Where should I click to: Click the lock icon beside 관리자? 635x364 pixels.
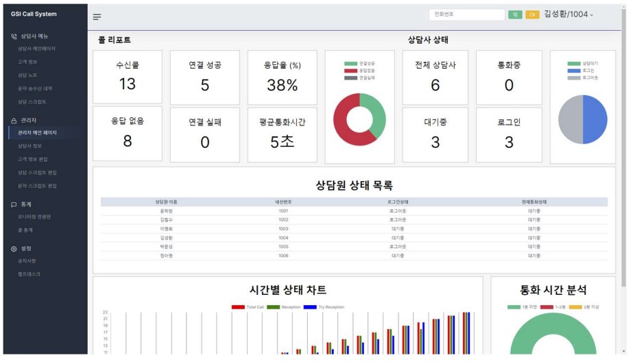coord(14,121)
